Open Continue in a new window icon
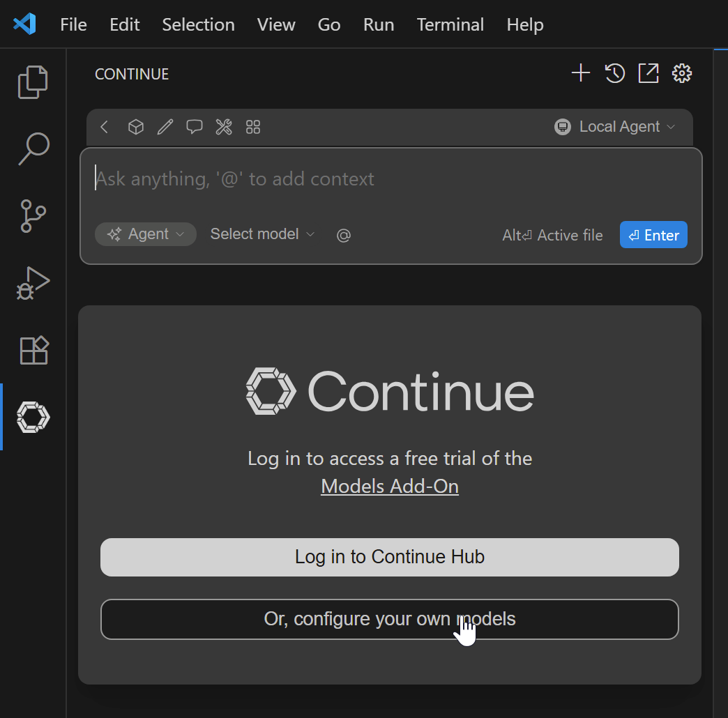 pos(649,73)
